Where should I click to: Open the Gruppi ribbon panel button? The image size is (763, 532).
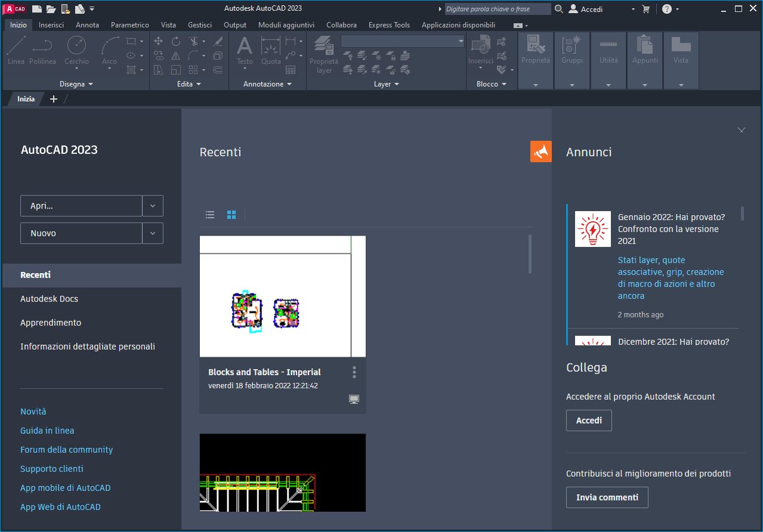point(572,60)
